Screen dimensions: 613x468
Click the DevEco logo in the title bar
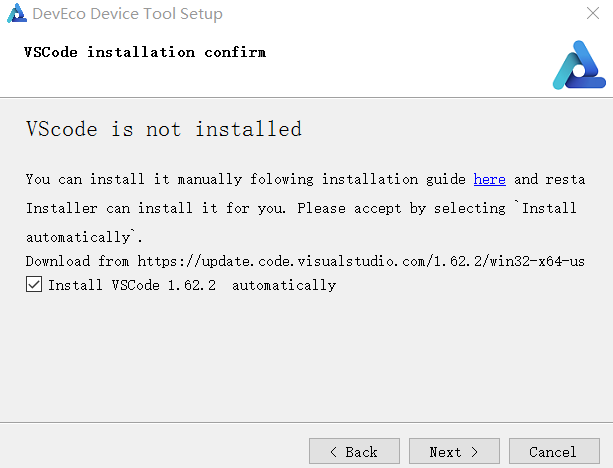tap(15, 15)
